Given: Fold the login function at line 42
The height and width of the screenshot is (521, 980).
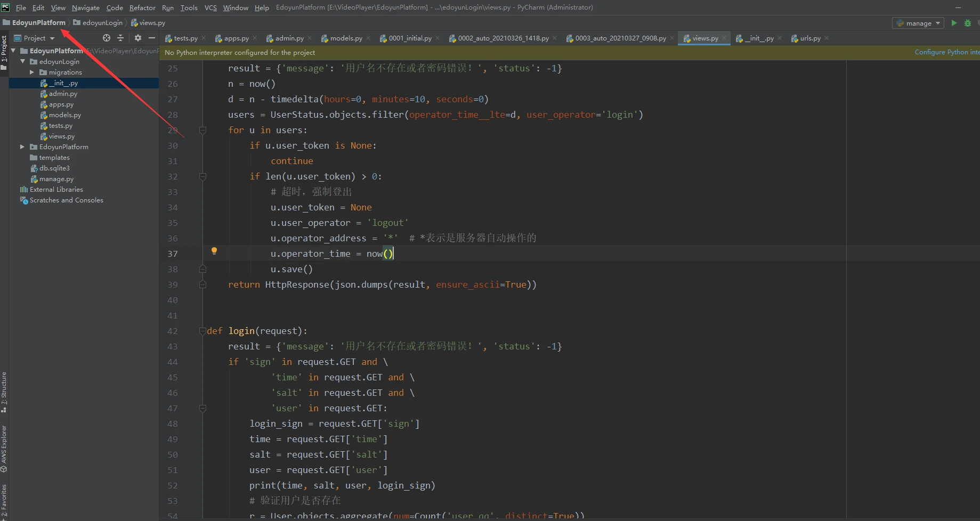Looking at the screenshot, I should [203, 331].
